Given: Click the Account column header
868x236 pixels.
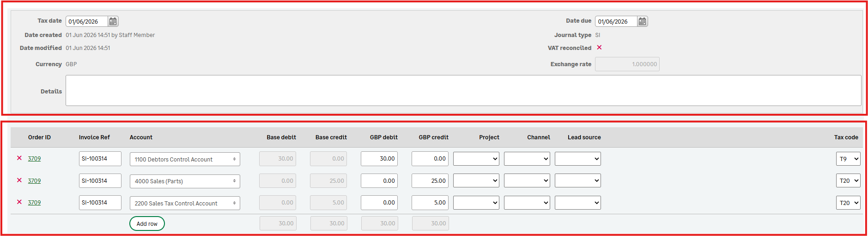Looking at the screenshot, I should click(141, 137).
